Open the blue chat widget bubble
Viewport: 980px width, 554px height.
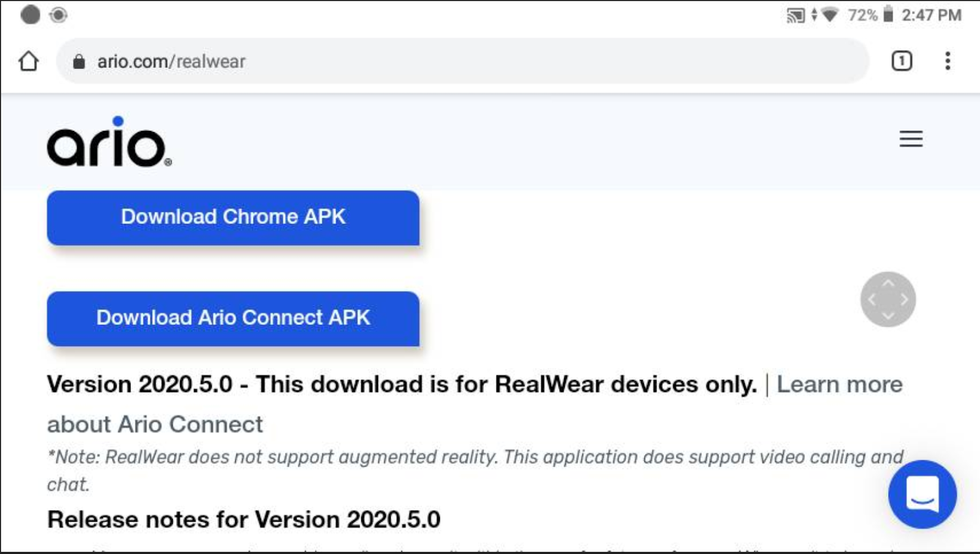point(922,494)
